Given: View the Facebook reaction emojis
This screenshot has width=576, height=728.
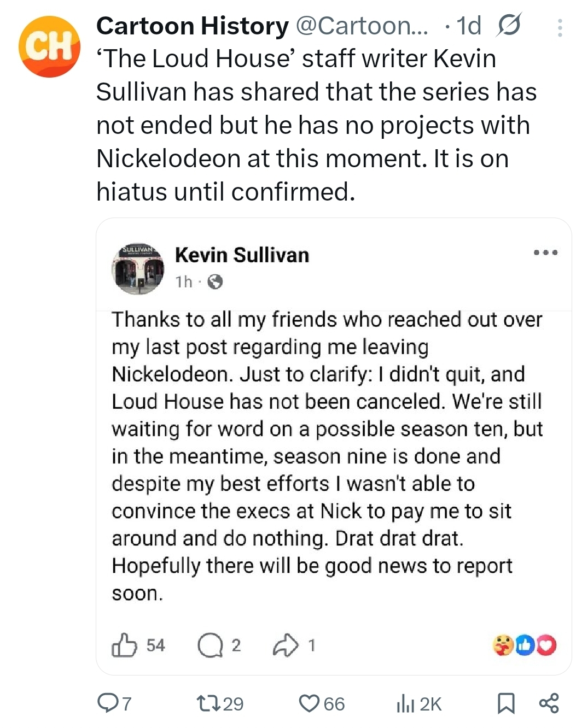Looking at the screenshot, I should click(524, 645).
